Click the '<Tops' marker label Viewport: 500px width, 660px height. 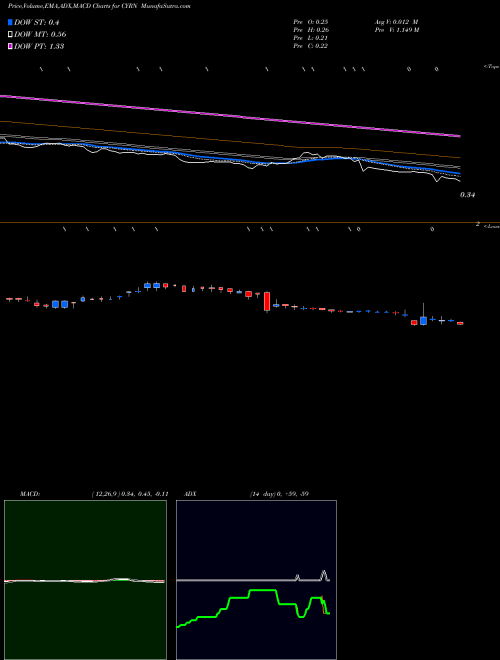(x=491, y=67)
